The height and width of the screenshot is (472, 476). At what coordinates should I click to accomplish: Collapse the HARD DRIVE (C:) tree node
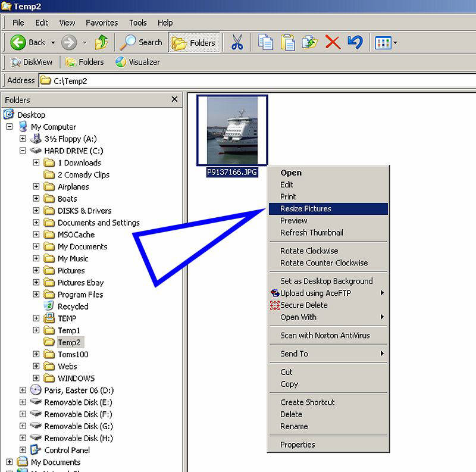click(23, 151)
